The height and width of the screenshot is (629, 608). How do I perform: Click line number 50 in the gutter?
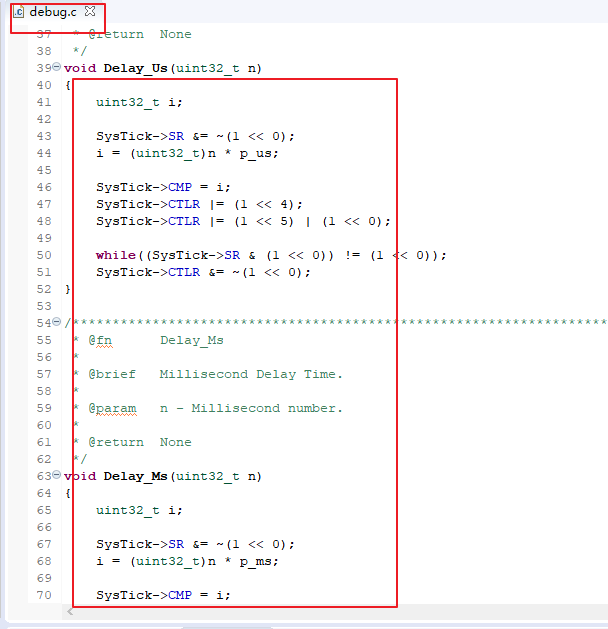coord(43,255)
